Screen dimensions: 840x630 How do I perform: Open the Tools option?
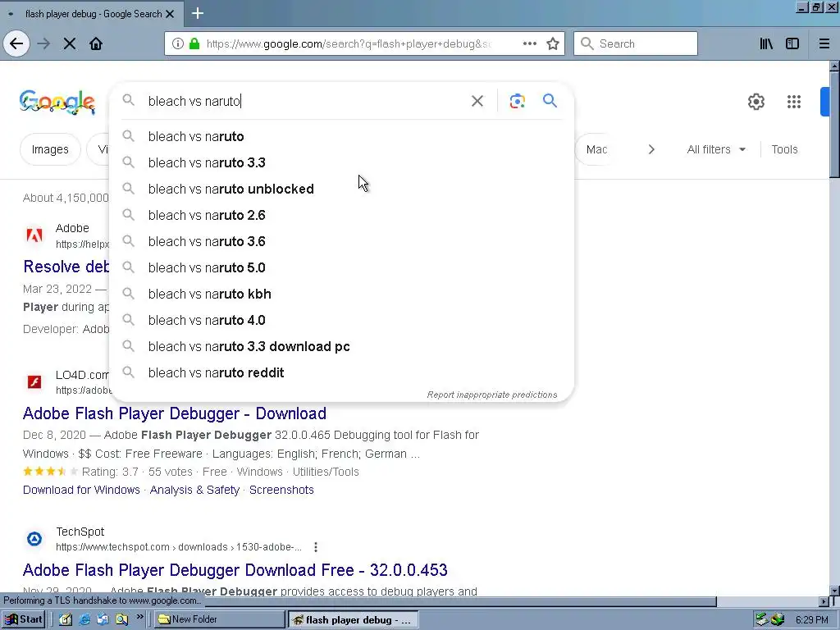[x=784, y=149]
